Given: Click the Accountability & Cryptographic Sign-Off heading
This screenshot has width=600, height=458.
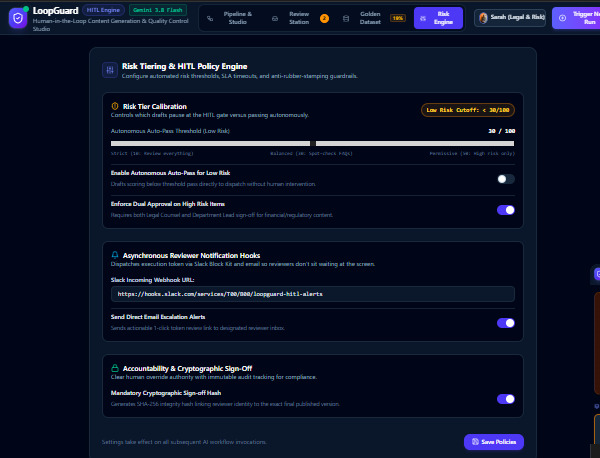Looking at the screenshot, I should pyautogui.click(x=187, y=368).
